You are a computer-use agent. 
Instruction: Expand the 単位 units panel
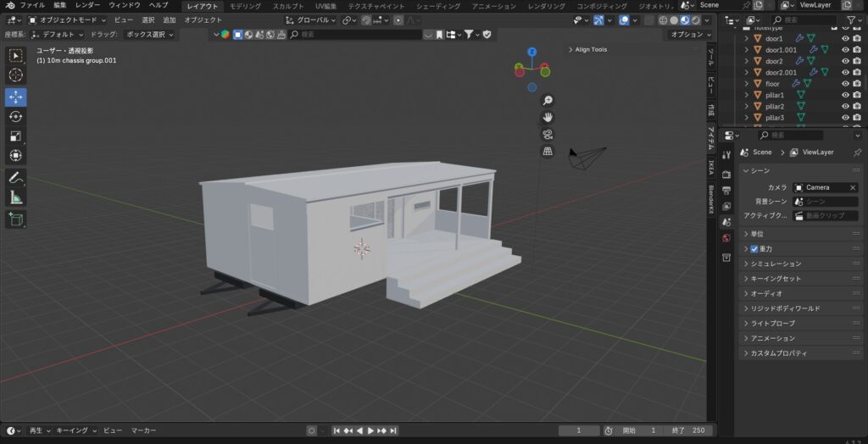coord(757,234)
